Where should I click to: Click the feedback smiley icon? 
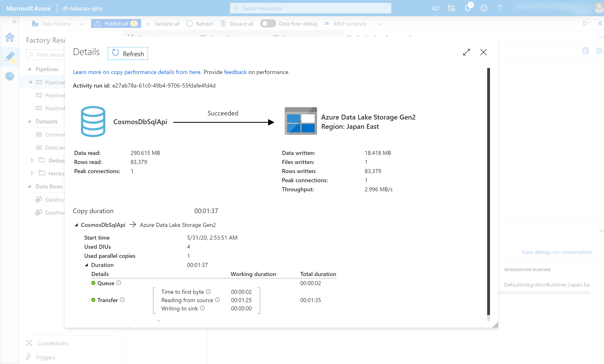484,8
